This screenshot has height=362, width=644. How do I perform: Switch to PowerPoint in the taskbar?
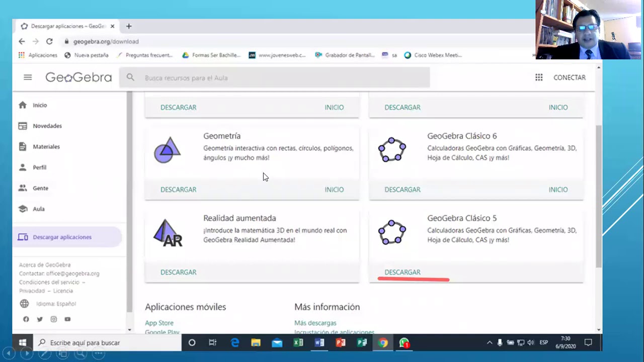341,343
